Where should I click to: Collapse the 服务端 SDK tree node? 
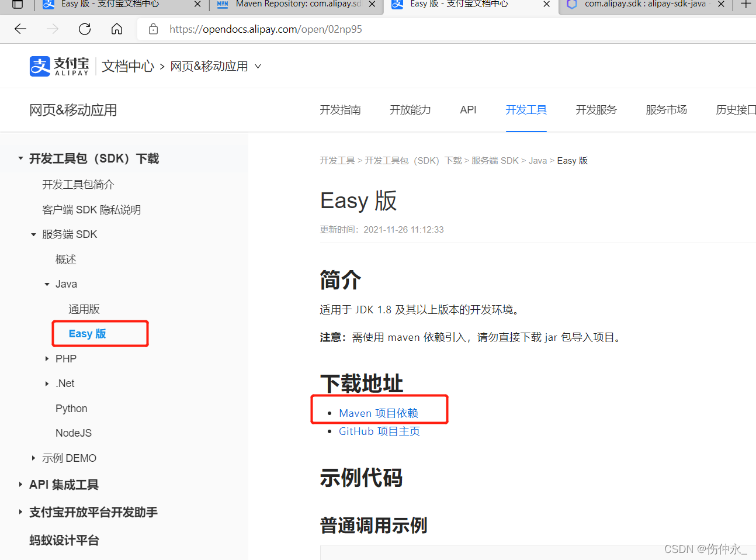(x=33, y=234)
